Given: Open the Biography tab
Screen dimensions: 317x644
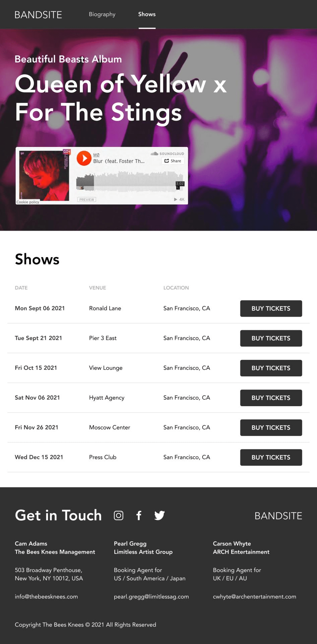Looking at the screenshot, I should point(102,14).
